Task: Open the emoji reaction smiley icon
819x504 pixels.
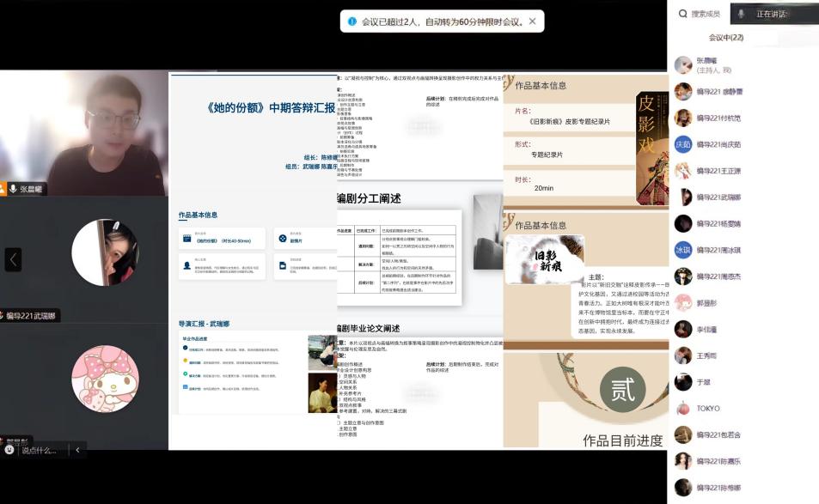Action: coord(9,449)
